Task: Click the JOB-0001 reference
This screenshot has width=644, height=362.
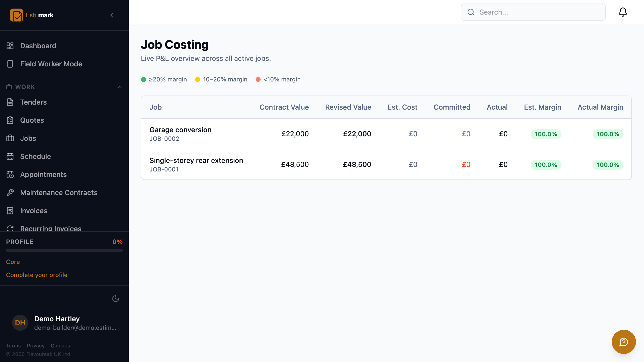Action: coord(164,169)
